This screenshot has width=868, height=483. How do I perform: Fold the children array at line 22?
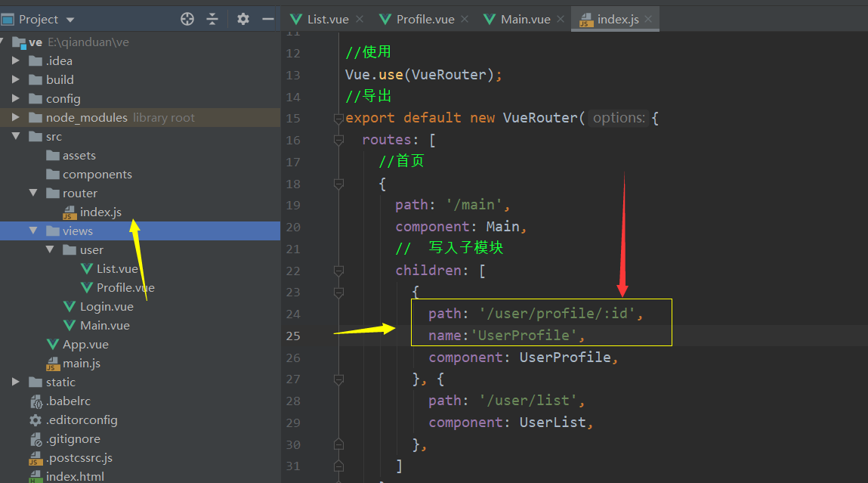tap(338, 271)
